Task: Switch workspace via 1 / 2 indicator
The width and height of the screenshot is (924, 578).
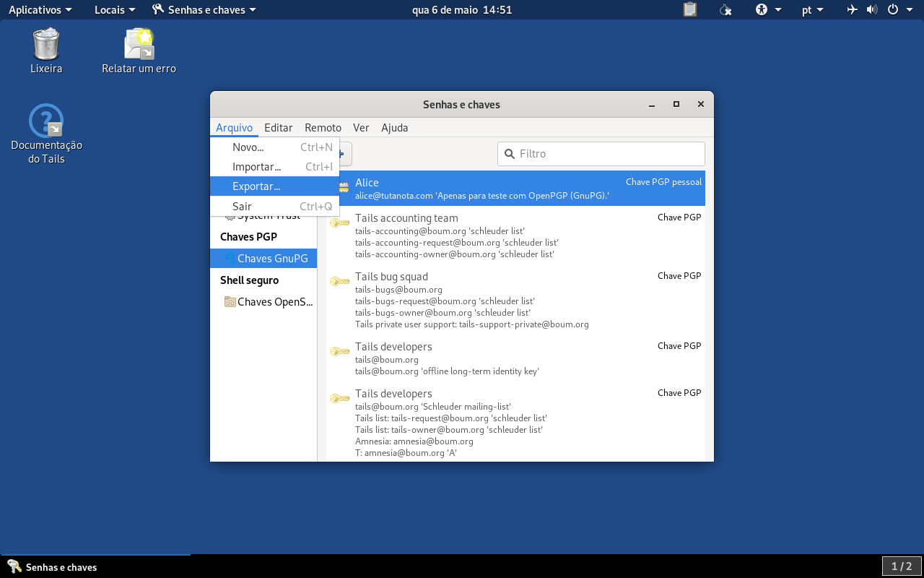Action: point(902,566)
